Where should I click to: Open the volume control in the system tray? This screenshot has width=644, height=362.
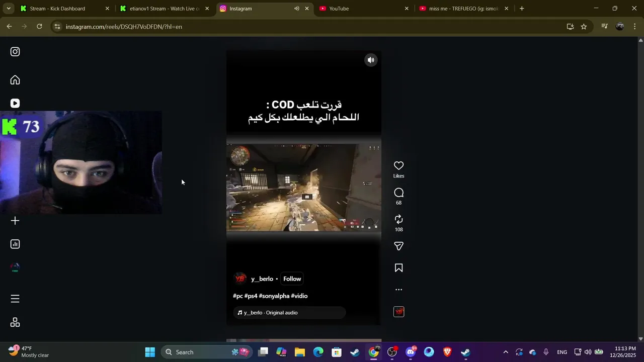588,352
